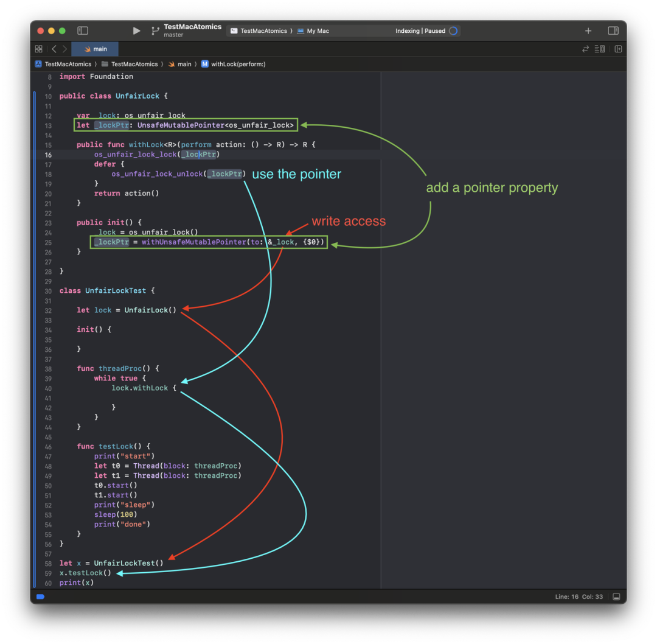
Task: Click x.testLock() on line 59
Action: 86,573
